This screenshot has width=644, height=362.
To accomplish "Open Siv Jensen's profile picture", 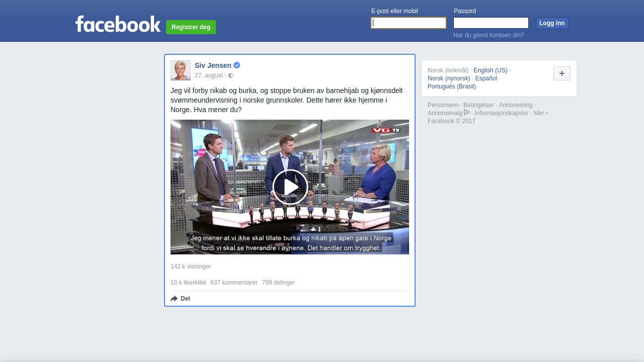I will coord(181,70).
